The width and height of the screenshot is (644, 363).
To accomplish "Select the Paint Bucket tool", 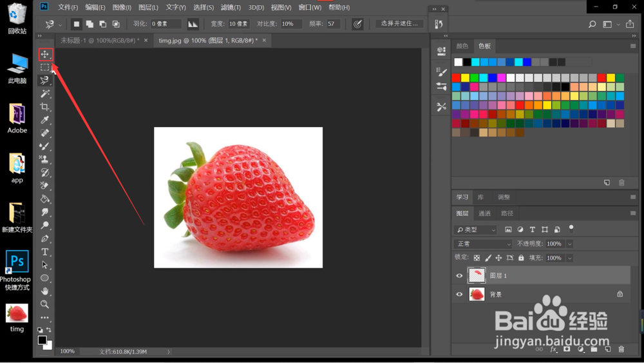I will point(45,199).
